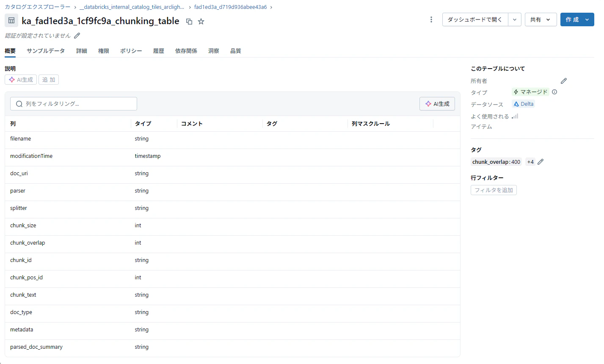604x364 pixels.
Task: Open the 権限 tab
Action: click(104, 51)
